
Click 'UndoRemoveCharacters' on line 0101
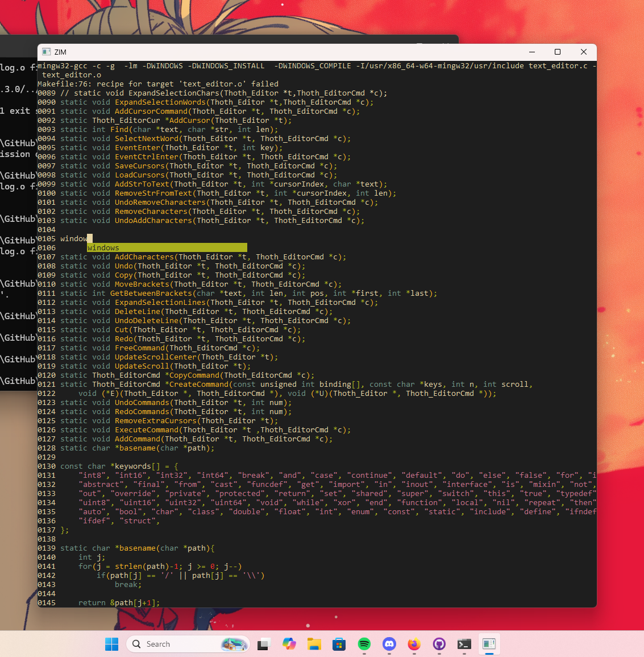tap(160, 203)
